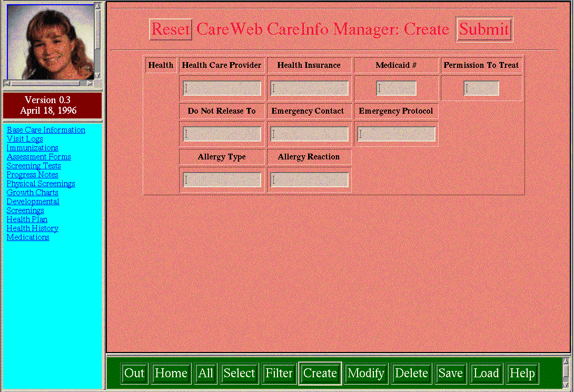
Task: Click photo frame's scroll-up arrow
Action: pos(98,6)
